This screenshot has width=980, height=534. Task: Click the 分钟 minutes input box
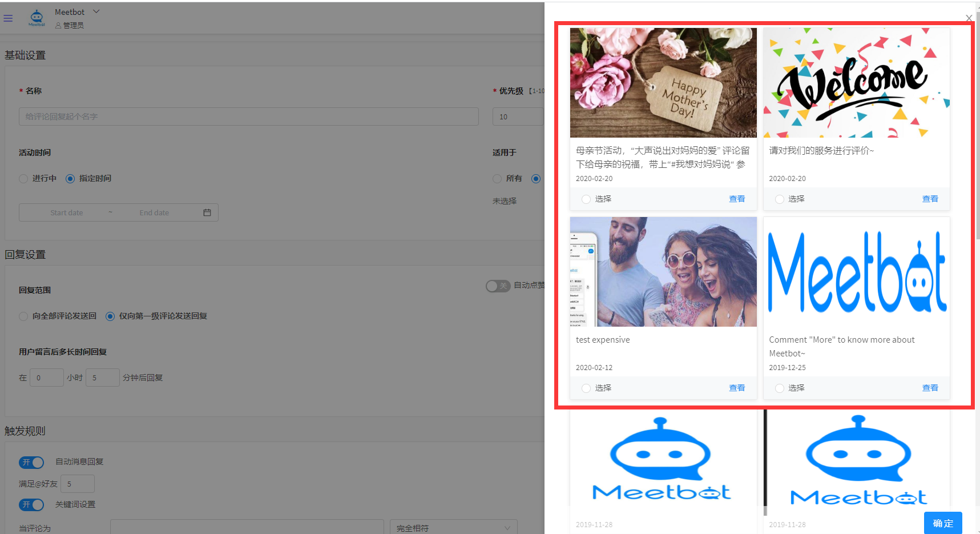coord(103,378)
